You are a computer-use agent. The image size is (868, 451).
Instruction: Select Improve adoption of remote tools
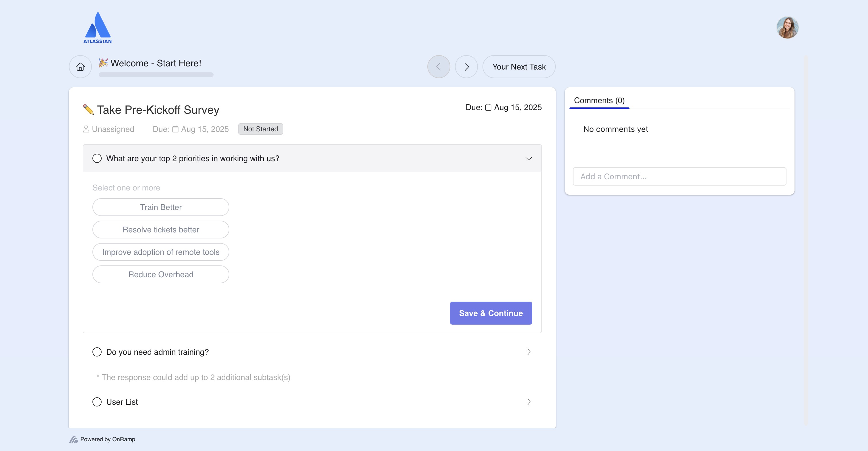point(161,252)
